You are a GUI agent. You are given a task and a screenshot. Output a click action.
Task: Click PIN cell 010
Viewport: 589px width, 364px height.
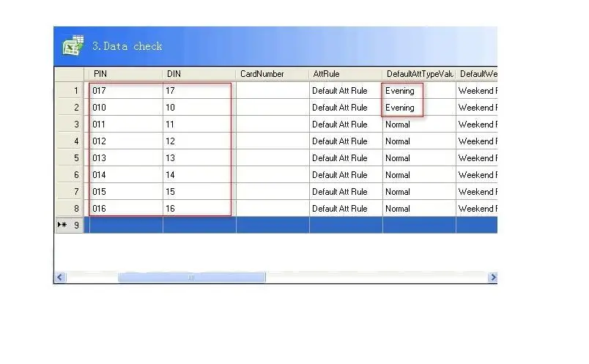[125, 108]
